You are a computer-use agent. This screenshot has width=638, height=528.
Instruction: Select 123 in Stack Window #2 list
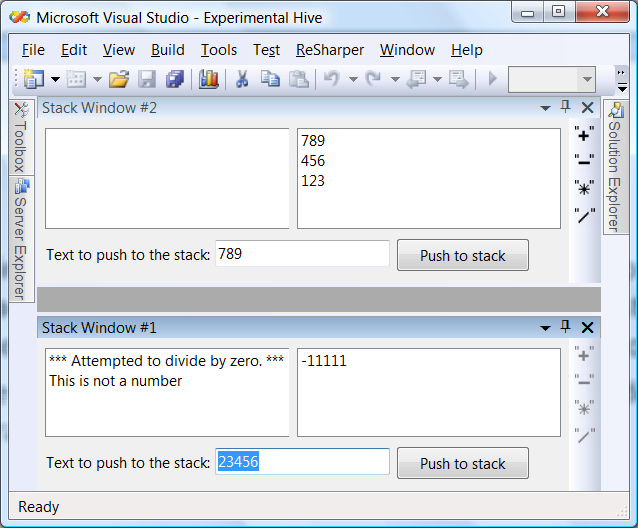(313, 181)
